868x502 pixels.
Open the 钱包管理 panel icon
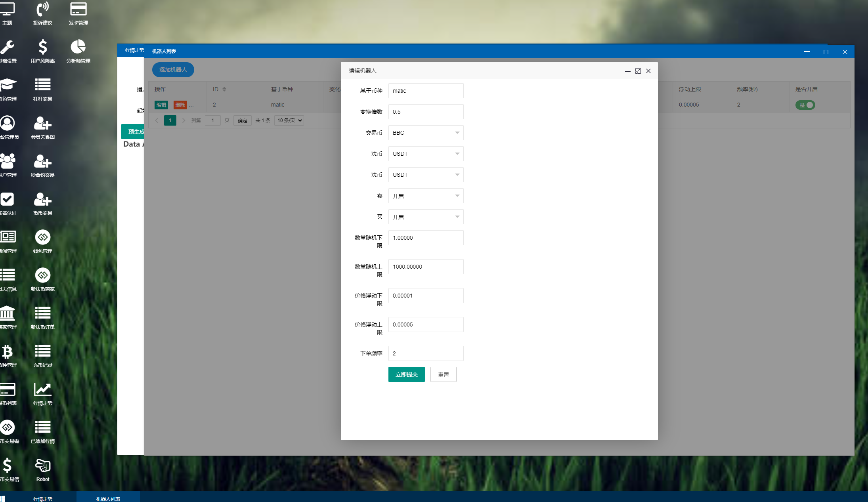click(x=42, y=241)
